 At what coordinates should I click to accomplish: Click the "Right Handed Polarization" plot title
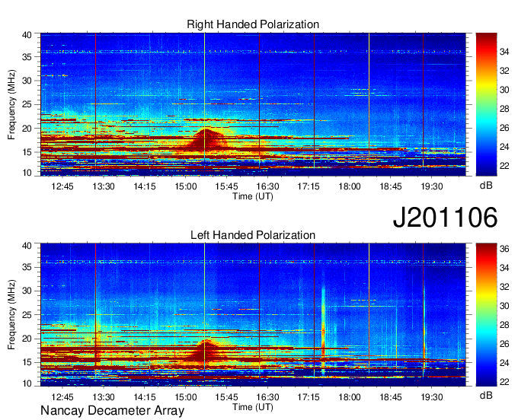coord(253,24)
